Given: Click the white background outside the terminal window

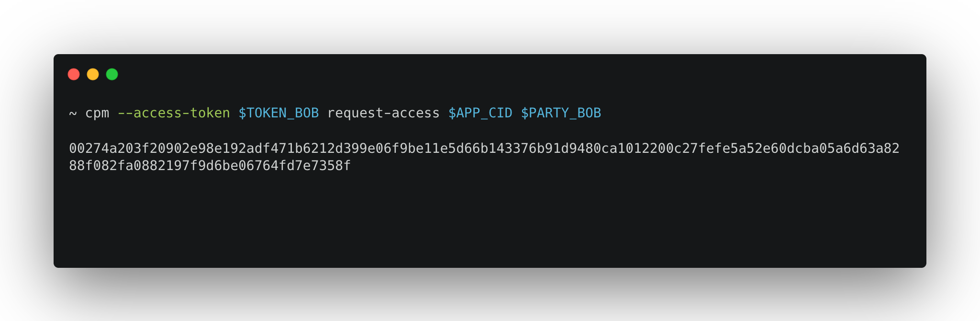Looking at the screenshot, I should [x=479, y=24].
